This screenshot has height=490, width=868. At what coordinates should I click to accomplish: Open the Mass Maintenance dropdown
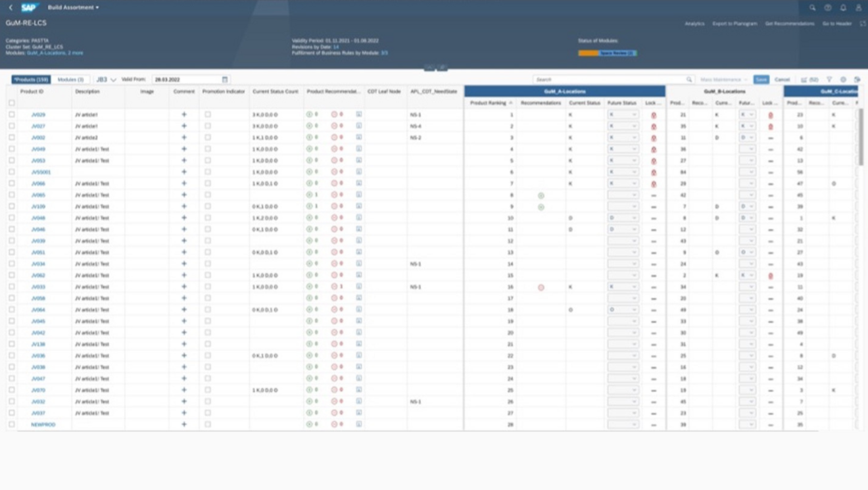722,78
